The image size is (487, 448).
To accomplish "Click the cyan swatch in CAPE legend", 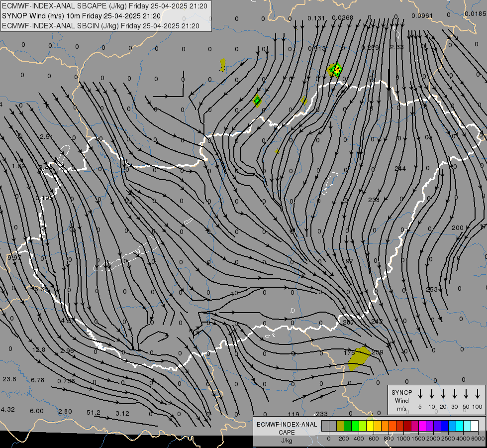I will click(x=459, y=426).
